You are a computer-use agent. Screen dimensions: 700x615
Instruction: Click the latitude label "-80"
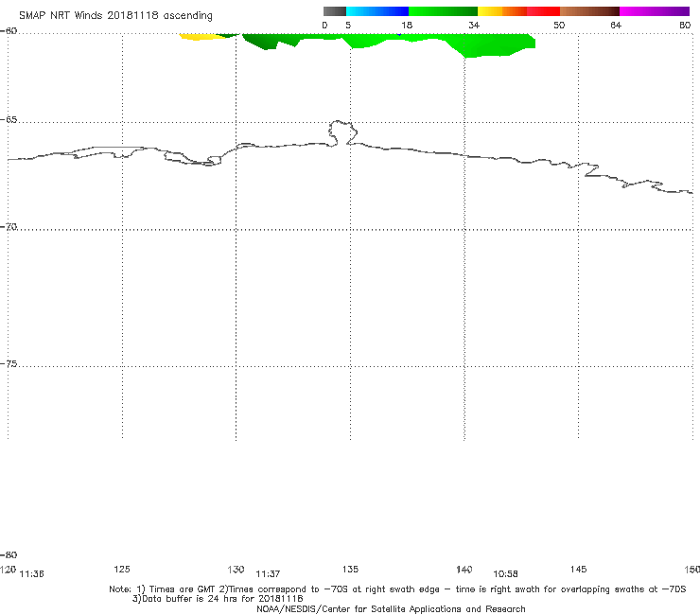(9, 555)
